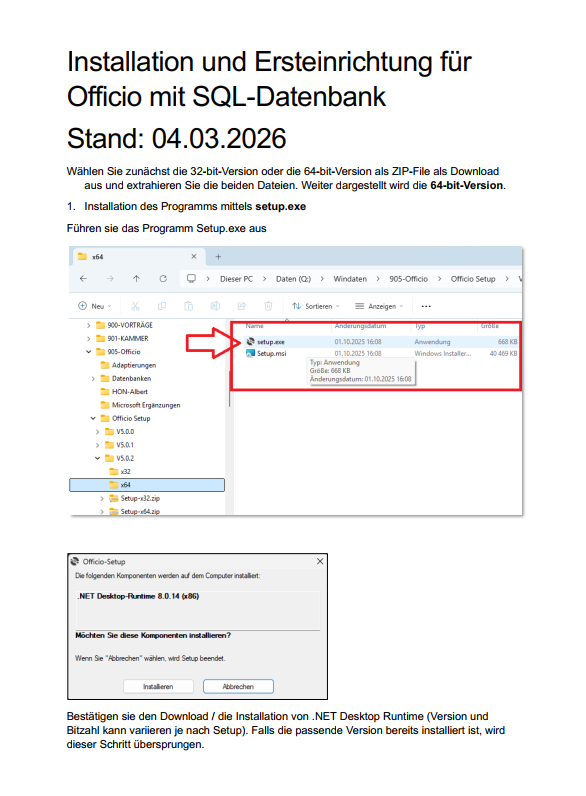Click the computer icon in the address bar
The height and width of the screenshot is (796, 586).
coord(191,279)
